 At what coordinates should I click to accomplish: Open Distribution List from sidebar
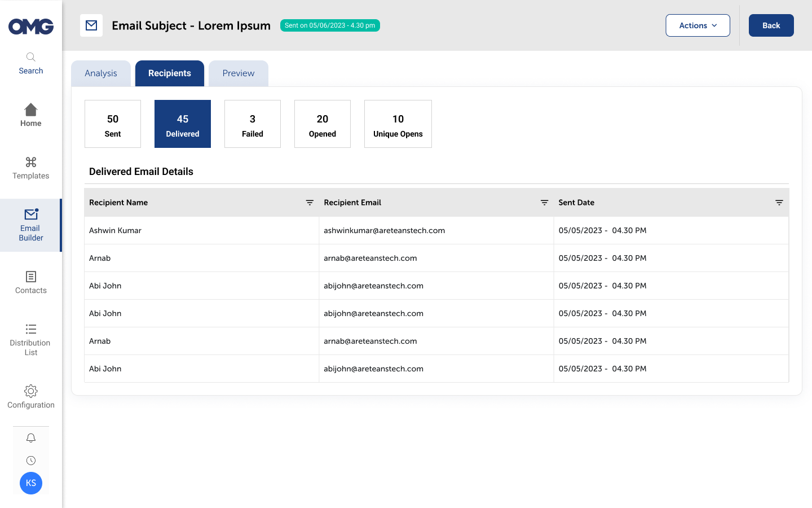pos(30,339)
